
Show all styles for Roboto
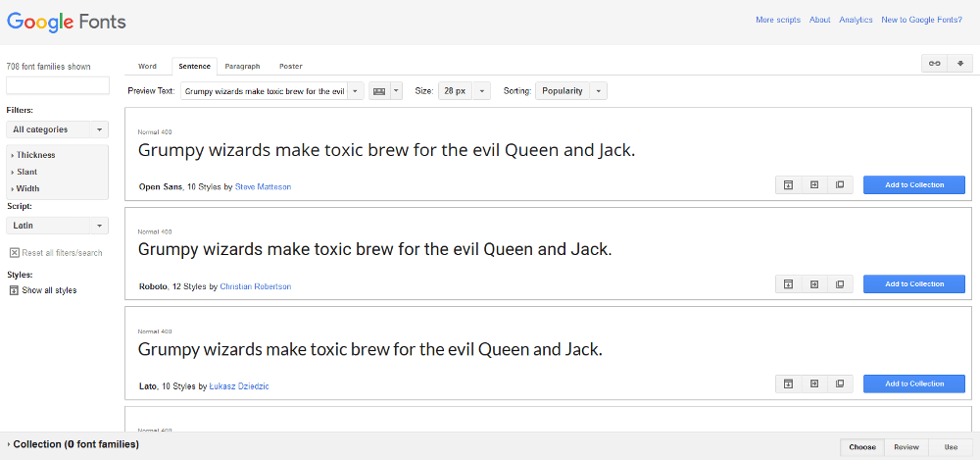tap(788, 284)
